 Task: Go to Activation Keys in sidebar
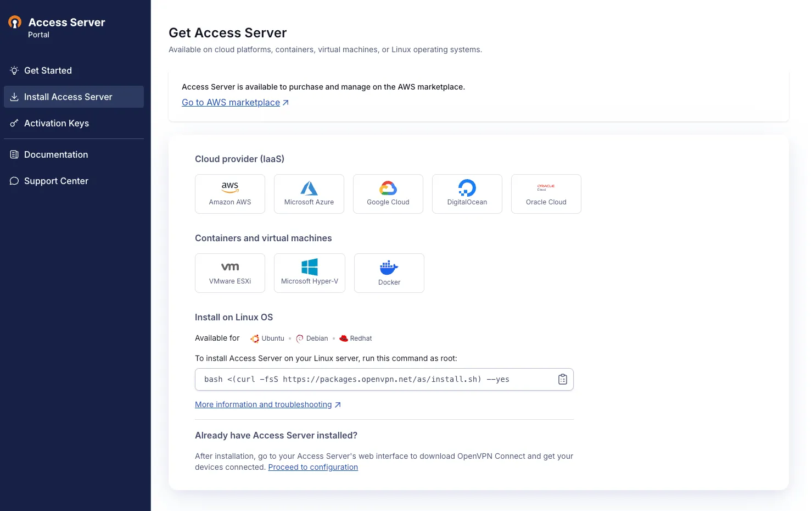74,123
